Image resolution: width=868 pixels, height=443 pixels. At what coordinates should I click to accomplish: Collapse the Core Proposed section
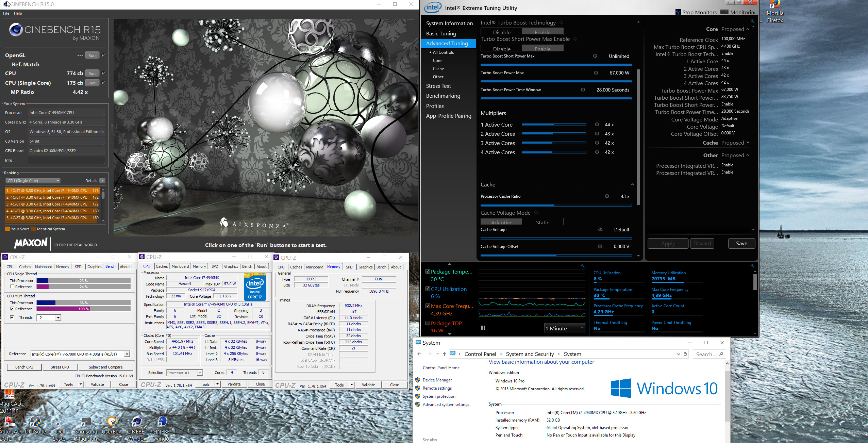tap(748, 29)
